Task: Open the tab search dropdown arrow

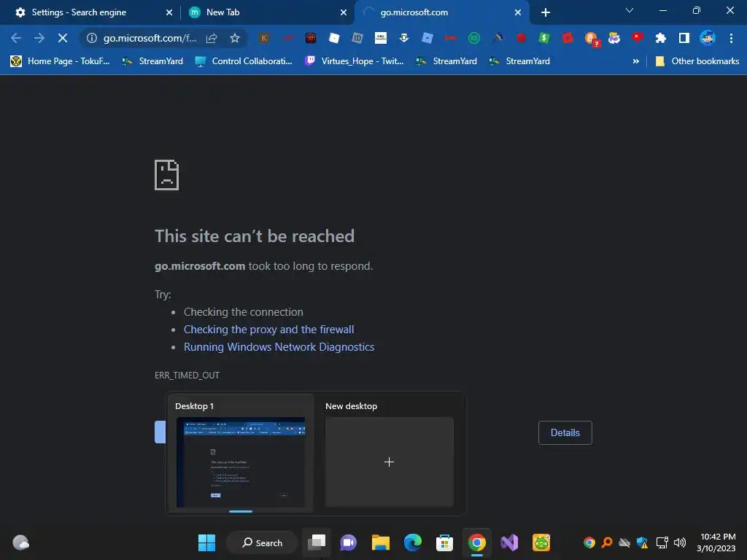Action: (630, 10)
